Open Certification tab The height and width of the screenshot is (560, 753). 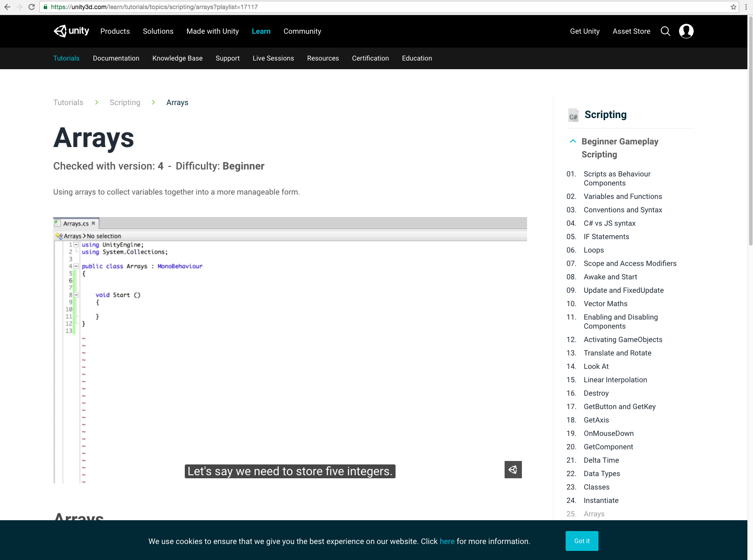(x=370, y=58)
